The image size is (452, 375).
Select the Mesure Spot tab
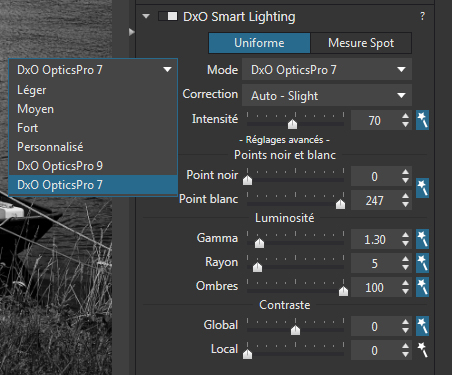[x=361, y=43]
